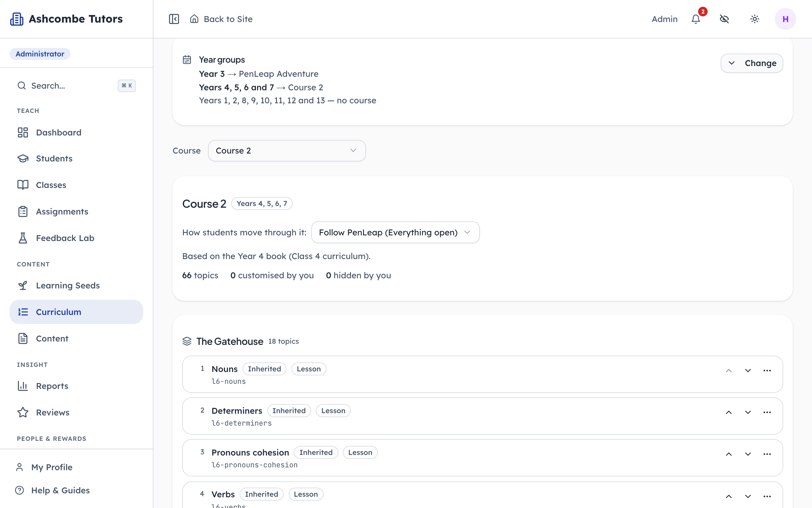The width and height of the screenshot is (812, 508).
Task: Click the Ashcombe Tutors logo icon
Action: tap(16, 19)
